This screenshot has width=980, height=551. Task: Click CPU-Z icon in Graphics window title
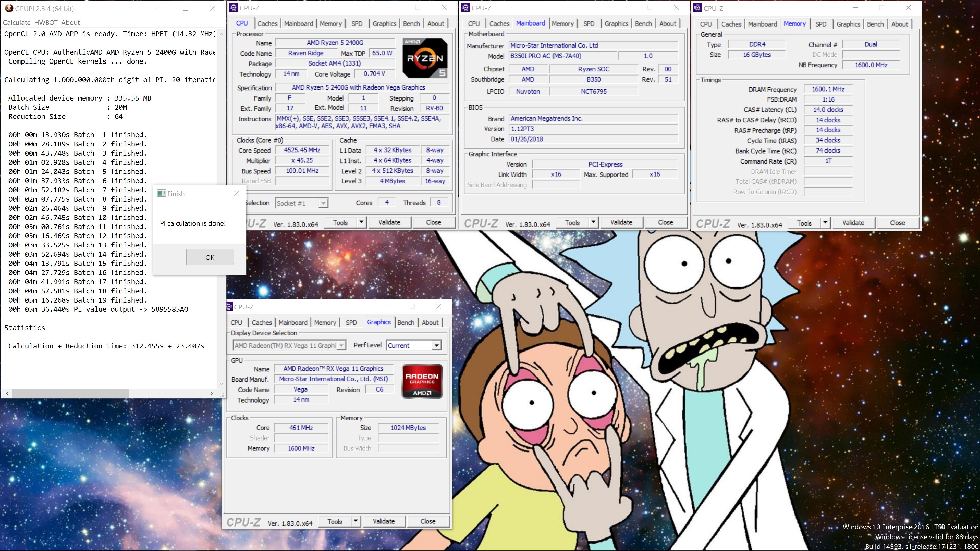[x=229, y=306]
